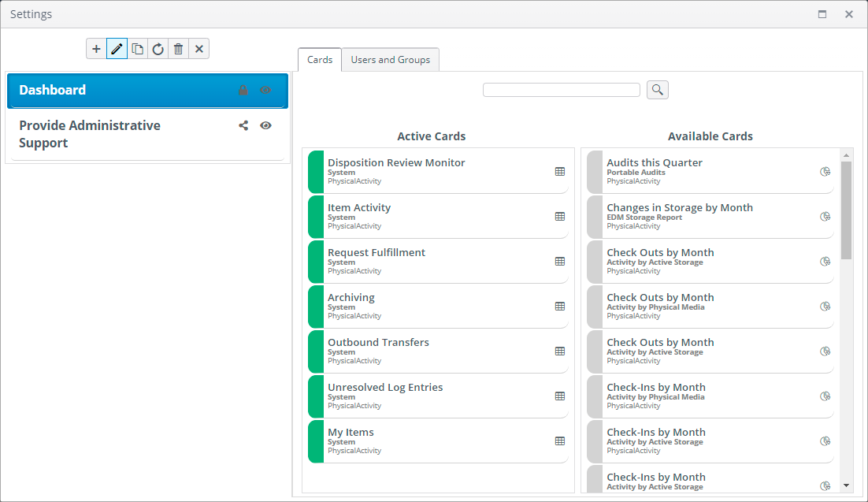Click grid icon on Archiving card
The width and height of the screenshot is (868, 502).
point(560,307)
